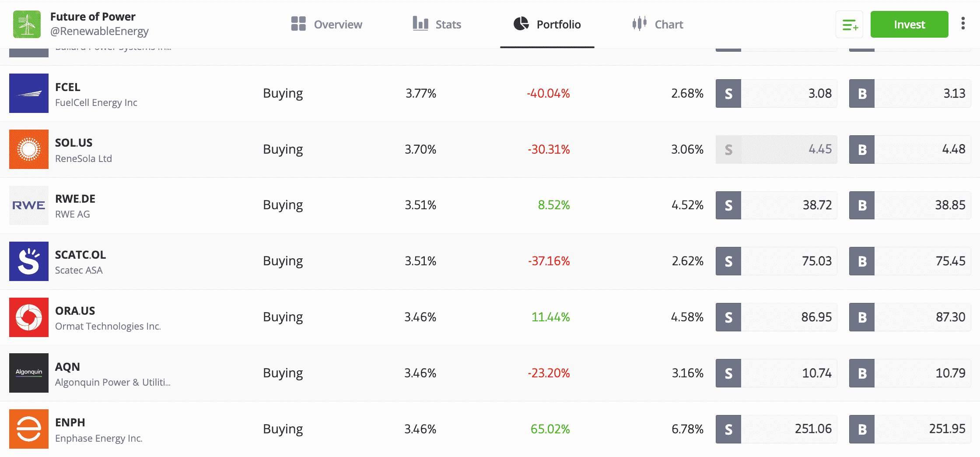
Task: Switch to the Overview tab
Action: tap(326, 25)
